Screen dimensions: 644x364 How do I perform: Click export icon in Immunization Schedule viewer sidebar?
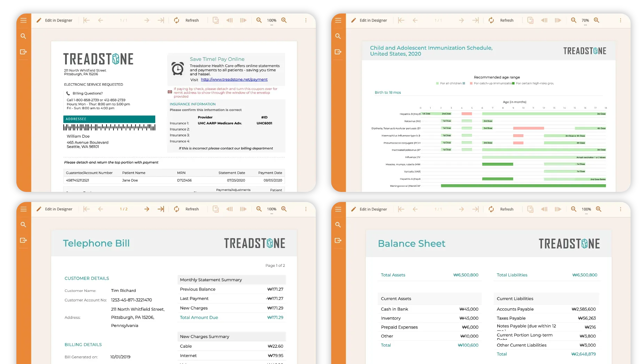tap(338, 52)
